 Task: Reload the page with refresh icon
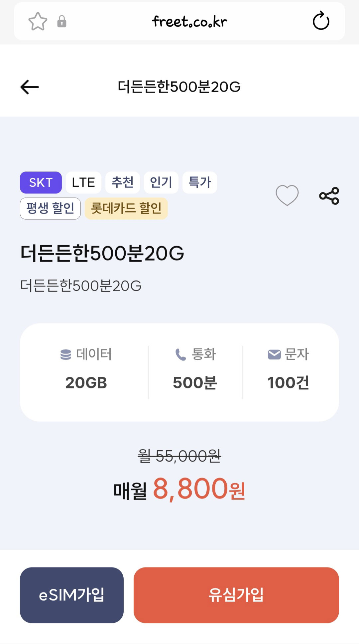coord(321,21)
